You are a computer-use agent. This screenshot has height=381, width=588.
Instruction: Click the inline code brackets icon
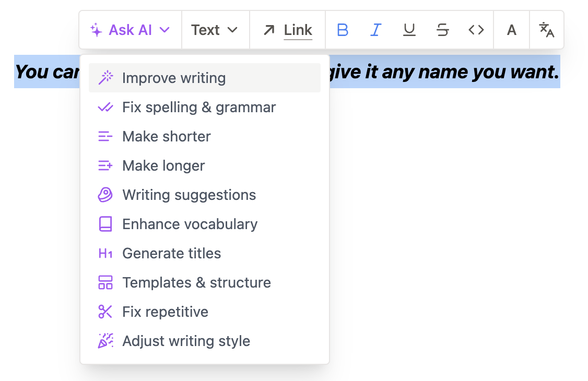(x=476, y=30)
